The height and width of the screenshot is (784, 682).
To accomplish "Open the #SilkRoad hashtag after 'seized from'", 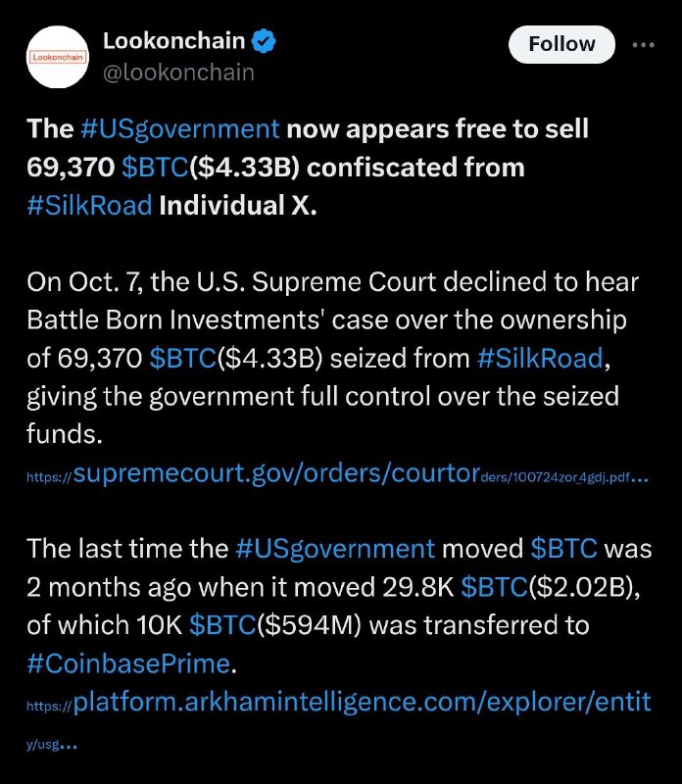I will (x=540, y=359).
